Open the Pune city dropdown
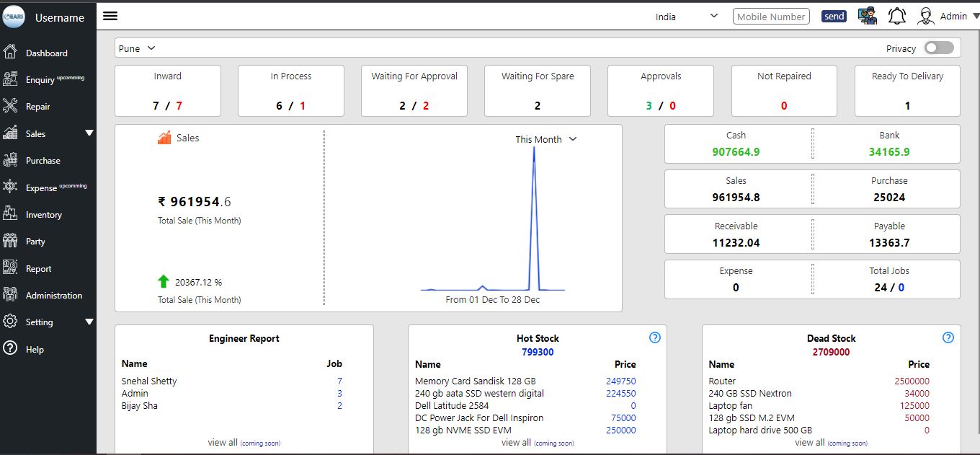This screenshot has height=455, width=980. 136,48
